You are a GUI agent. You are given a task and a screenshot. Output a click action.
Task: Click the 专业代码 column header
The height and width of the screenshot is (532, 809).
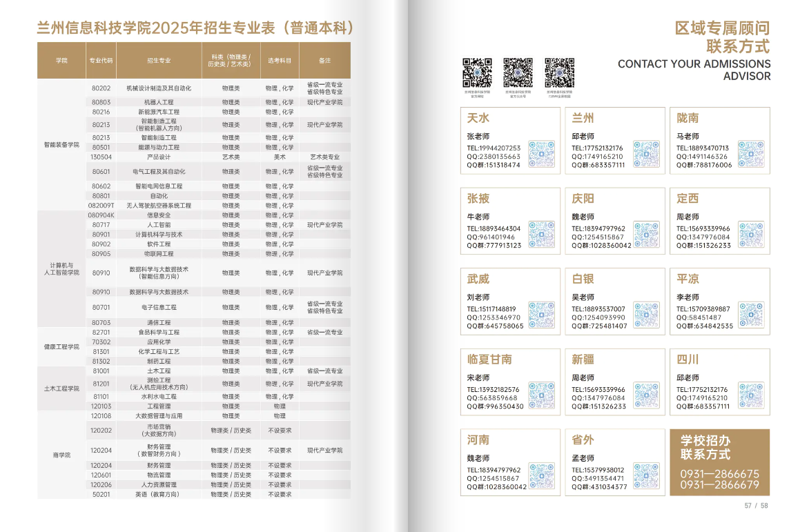[101, 60]
